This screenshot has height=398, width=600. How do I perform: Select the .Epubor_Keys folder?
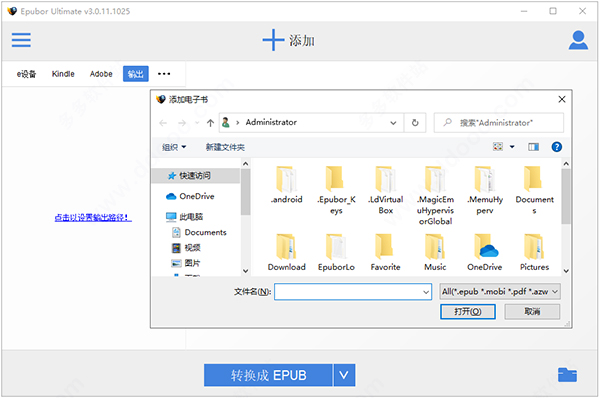tap(336, 190)
